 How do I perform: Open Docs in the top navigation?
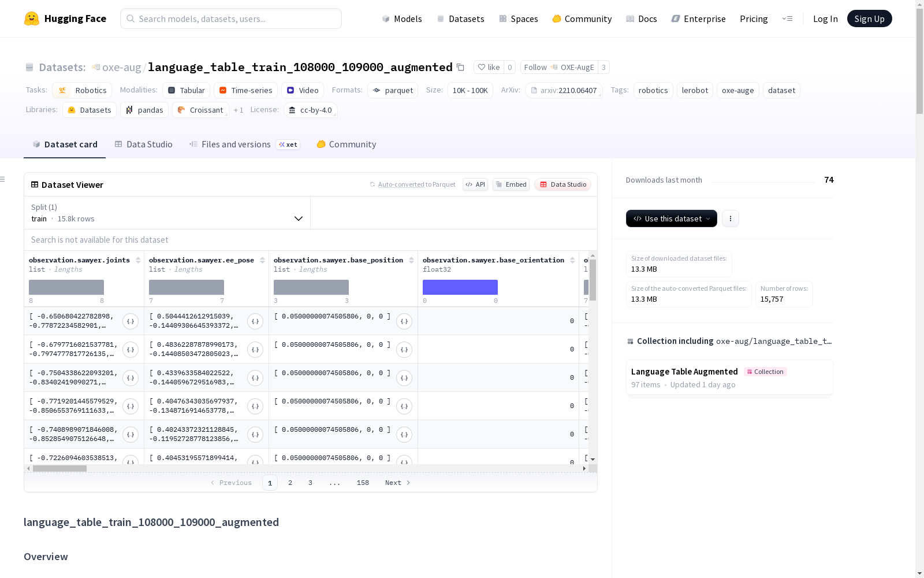[x=642, y=18]
